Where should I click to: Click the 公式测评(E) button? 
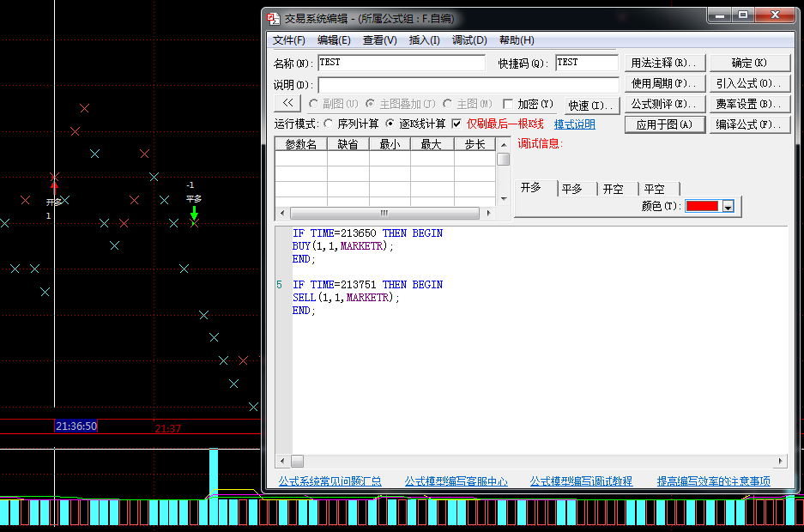tap(665, 104)
